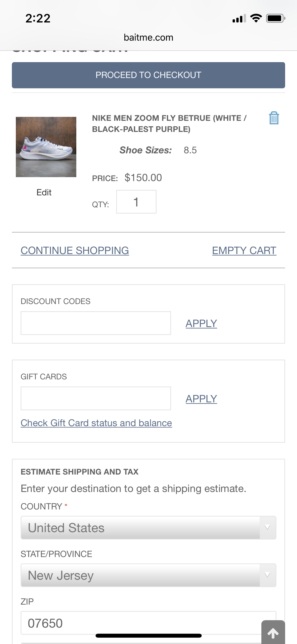297x644 pixels.
Task: Tap the scroll-to-top arrow button
Action: click(x=273, y=633)
